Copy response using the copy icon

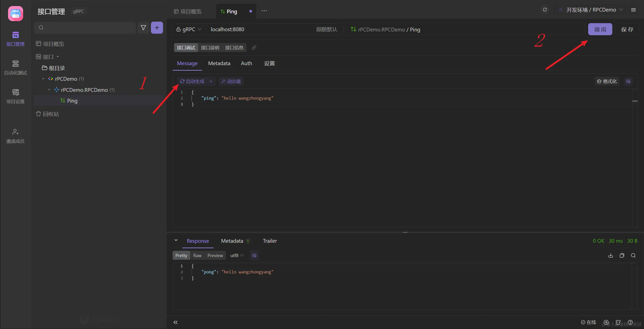point(622,256)
